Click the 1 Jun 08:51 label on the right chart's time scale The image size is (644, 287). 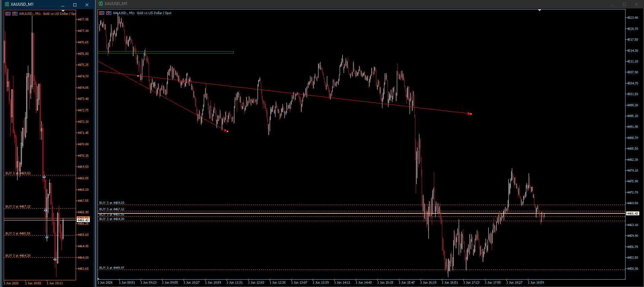pyautogui.click(x=127, y=283)
